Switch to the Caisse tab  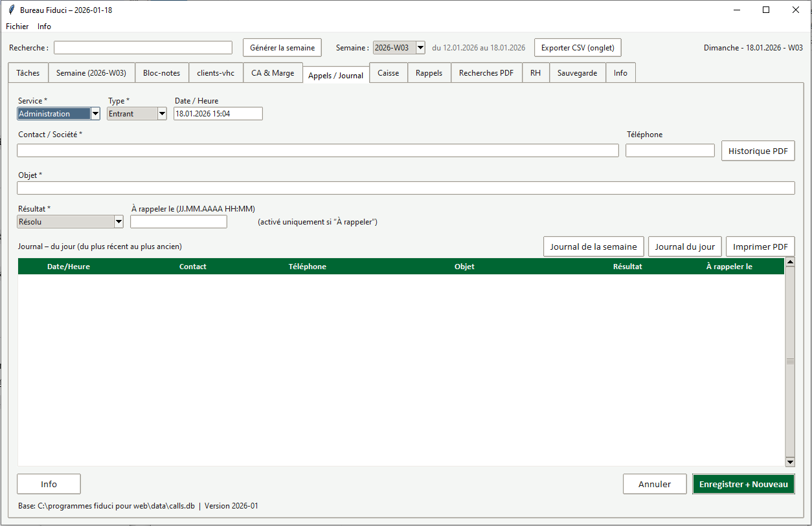388,73
